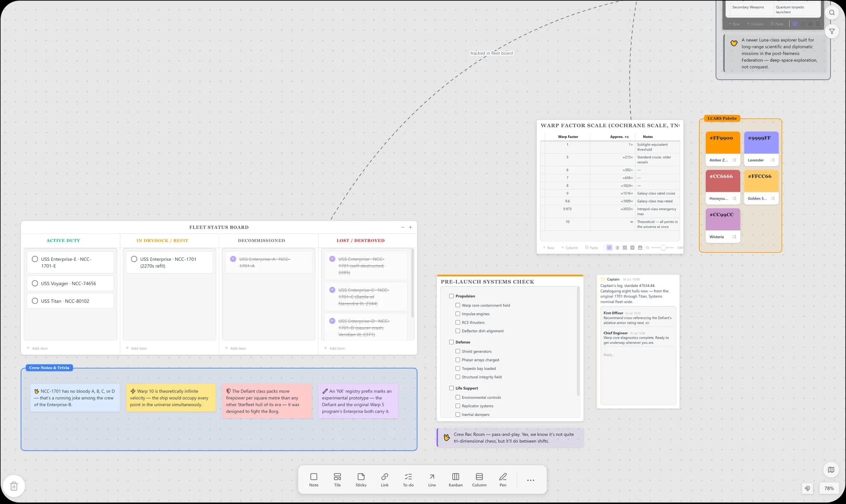This screenshot has height=504, width=846.
Task: Uncheck USS Enterprise-C lost item
Action: tap(332, 290)
